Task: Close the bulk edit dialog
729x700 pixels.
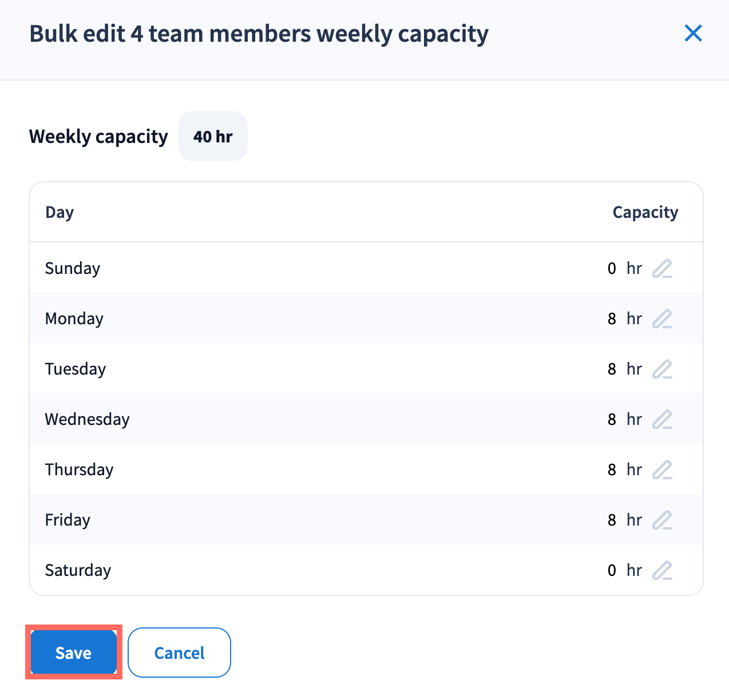Action: coord(693,33)
